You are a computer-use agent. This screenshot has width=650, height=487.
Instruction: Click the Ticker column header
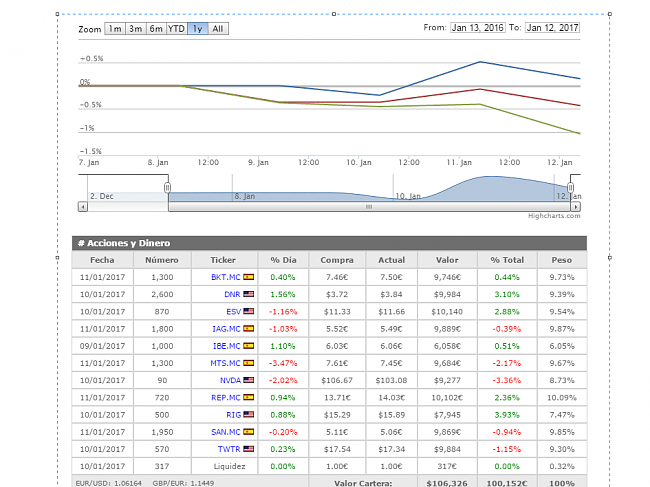[224, 260]
